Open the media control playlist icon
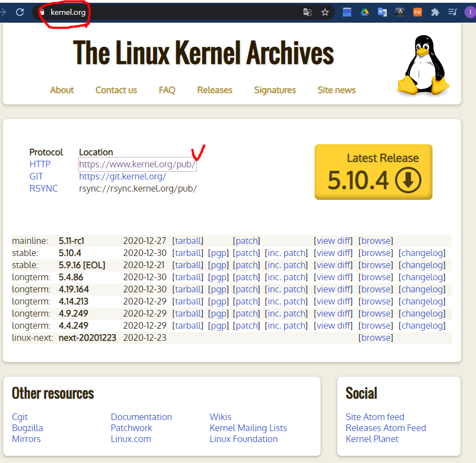 click(x=453, y=12)
